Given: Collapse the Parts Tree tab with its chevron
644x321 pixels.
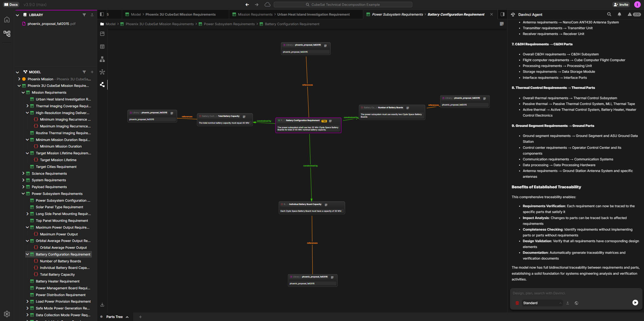Looking at the screenshot, I should (x=127, y=317).
